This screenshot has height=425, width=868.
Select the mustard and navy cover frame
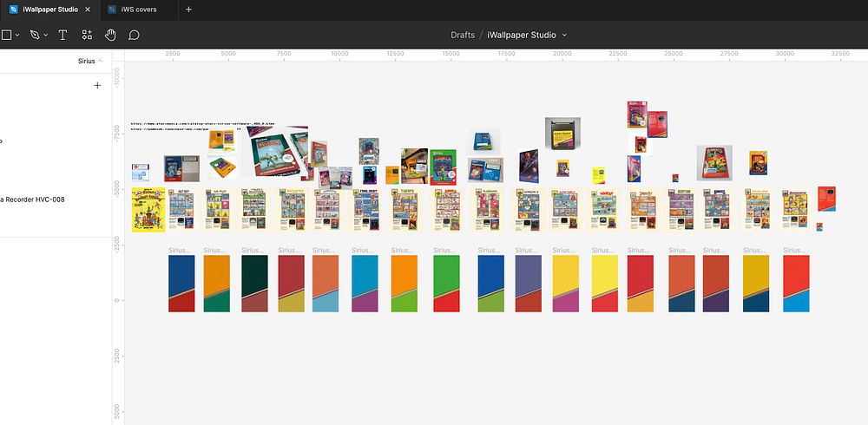point(756,284)
